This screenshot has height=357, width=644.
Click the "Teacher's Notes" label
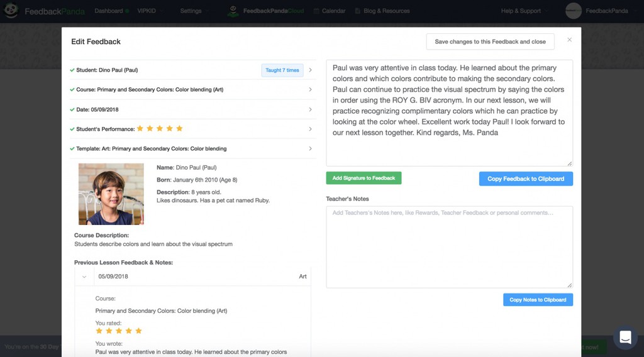pos(347,199)
